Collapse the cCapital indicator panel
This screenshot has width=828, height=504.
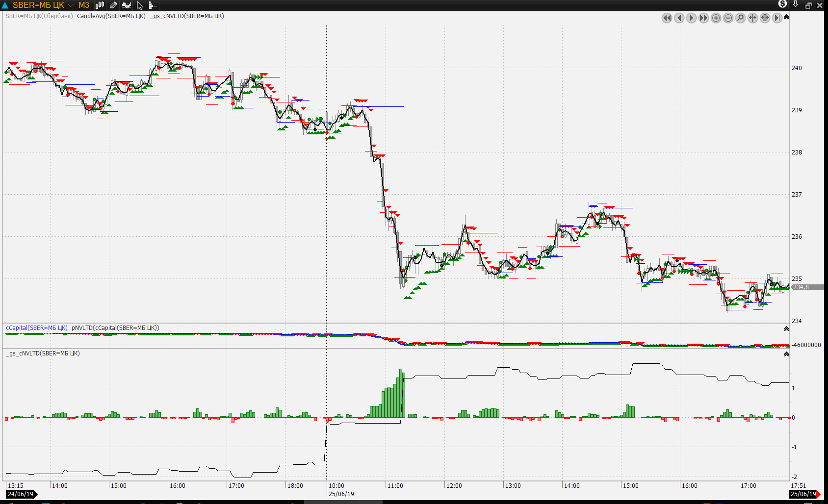(x=786, y=329)
